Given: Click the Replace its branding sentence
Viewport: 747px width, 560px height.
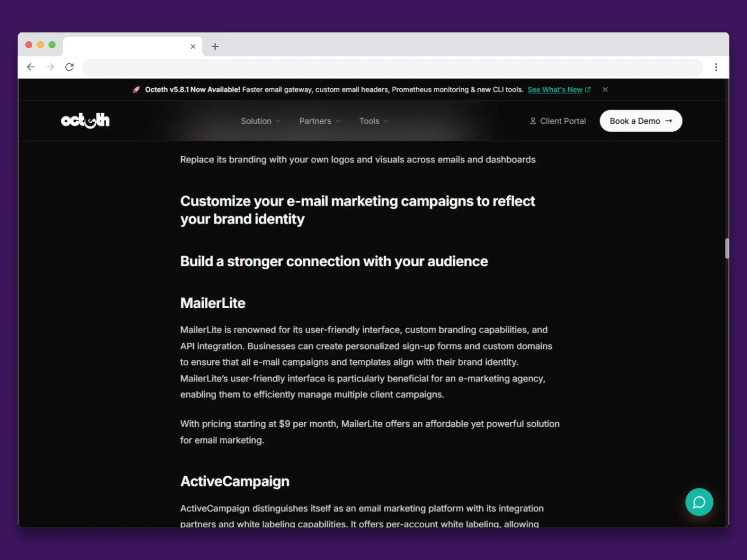Looking at the screenshot, I should 358,159.
